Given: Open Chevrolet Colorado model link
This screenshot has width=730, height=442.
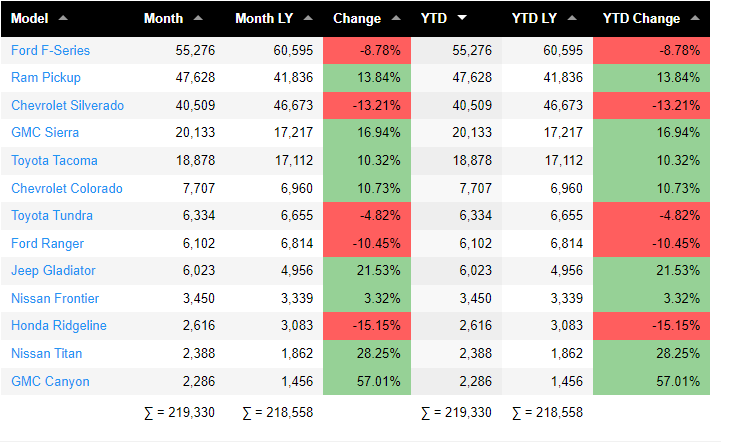Looking at the screenshot, I should (x=67, y=188).
